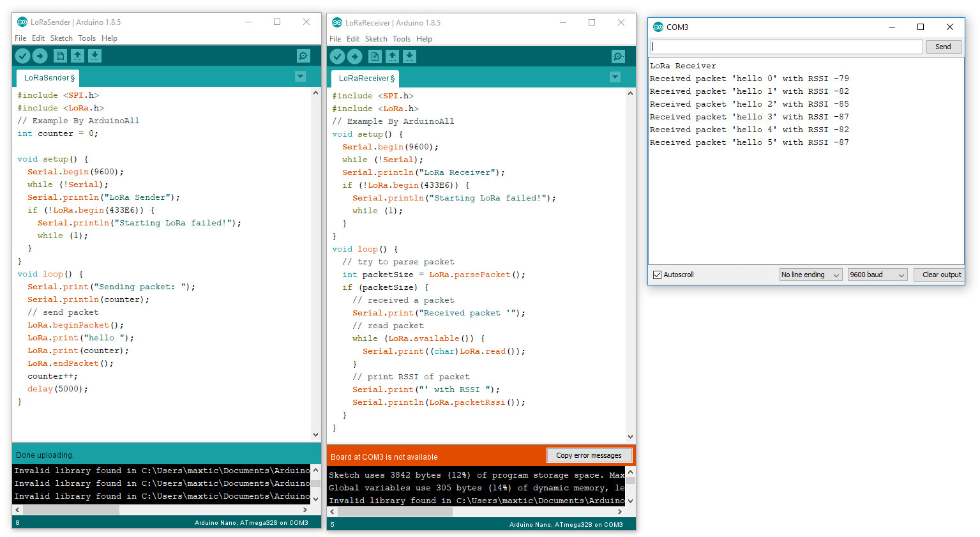Click Verify icon in LoRaSender window

22,56
